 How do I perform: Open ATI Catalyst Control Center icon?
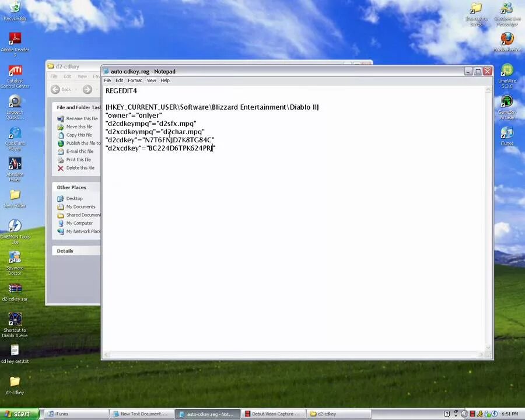click(x=15, y=76)
